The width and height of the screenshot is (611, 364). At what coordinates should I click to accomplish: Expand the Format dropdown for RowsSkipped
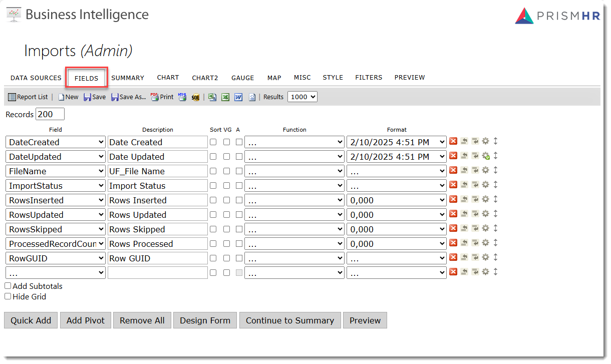click(x=396, y=229)
